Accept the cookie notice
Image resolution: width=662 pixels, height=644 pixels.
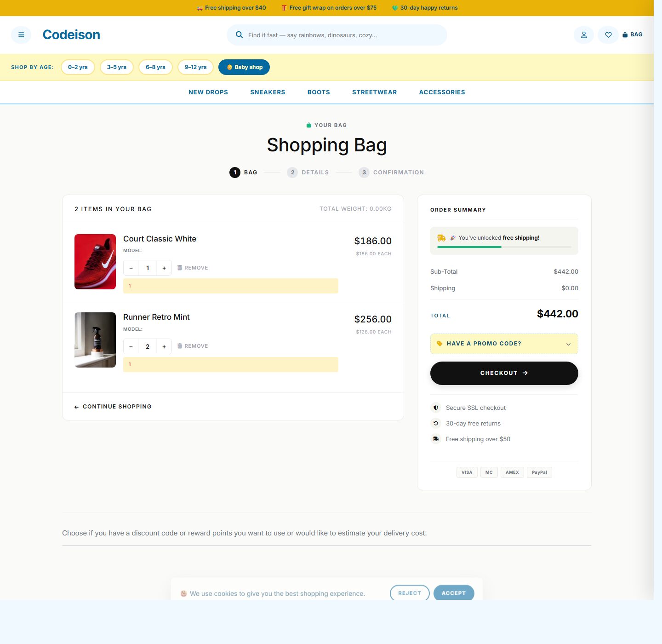tap(454, 593)
